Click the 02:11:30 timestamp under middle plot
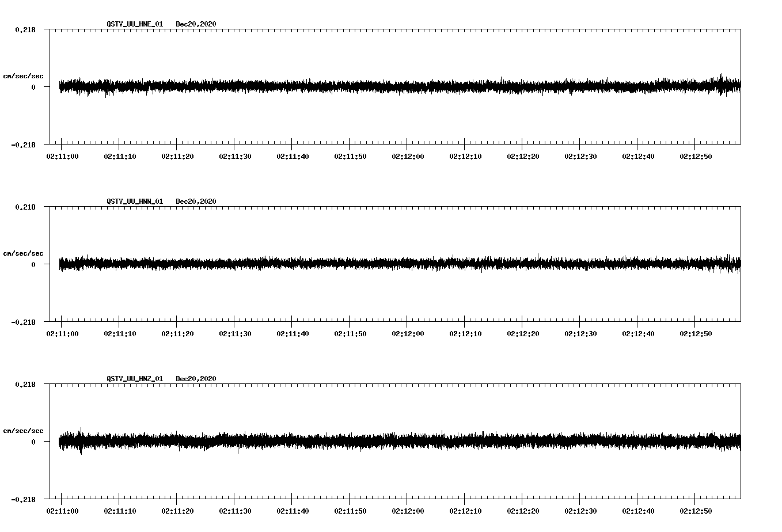Image resolution: width=782 pixels, height=532 pixels. [x=236, y=333]
